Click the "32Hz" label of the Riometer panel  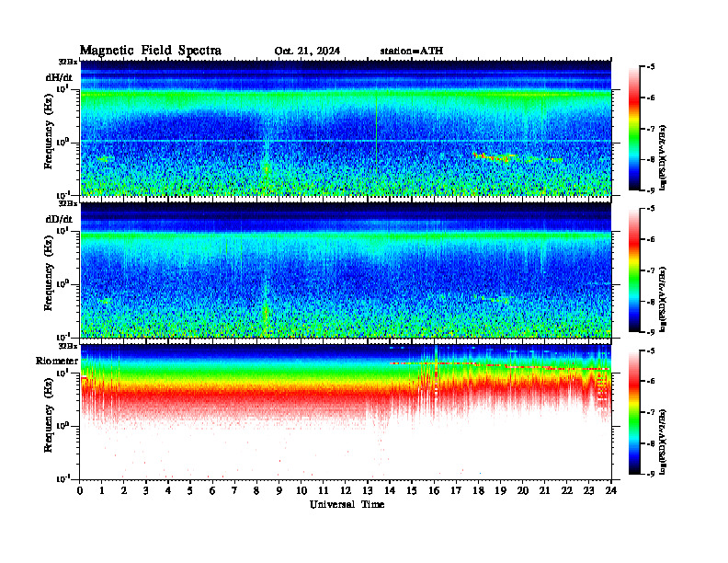point(68,346)
